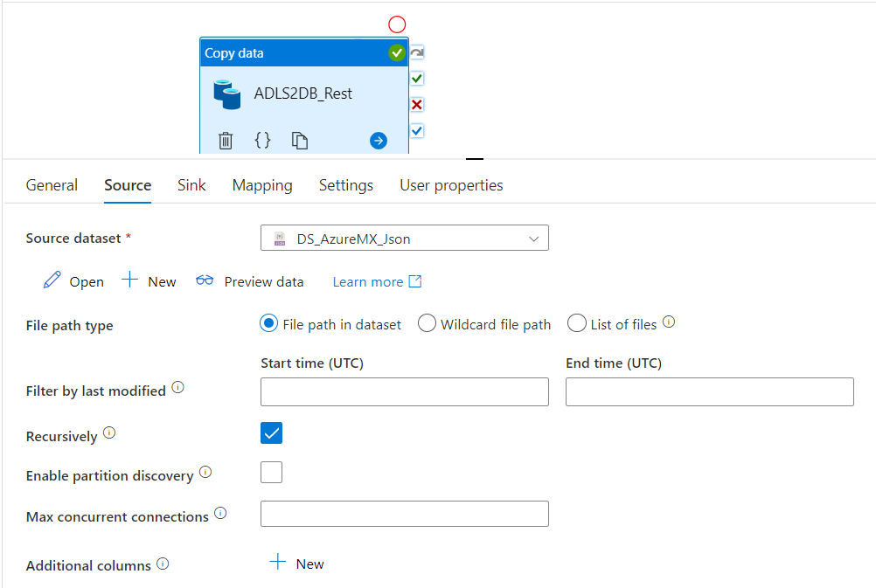Click the Max concurrent connections field
The image size is (876, 588).
[x=405, y=514]
